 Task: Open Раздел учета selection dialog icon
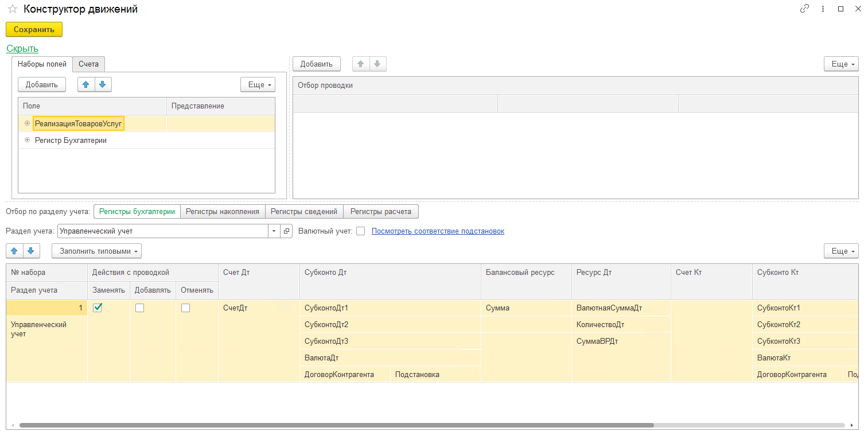pyautogui.click(x=286, y=231)
